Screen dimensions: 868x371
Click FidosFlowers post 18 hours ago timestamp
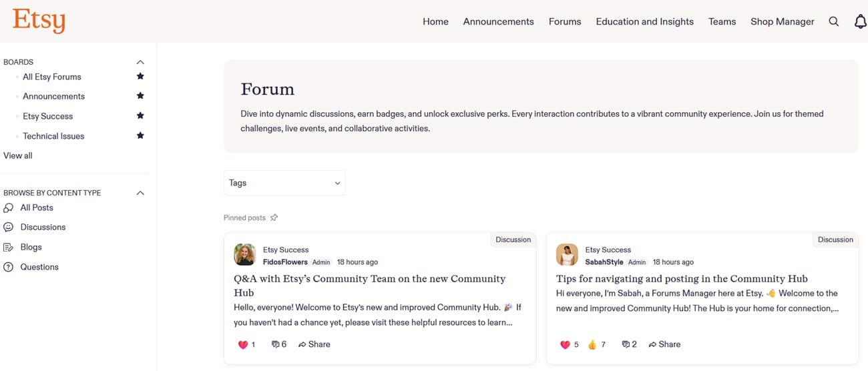357,262
